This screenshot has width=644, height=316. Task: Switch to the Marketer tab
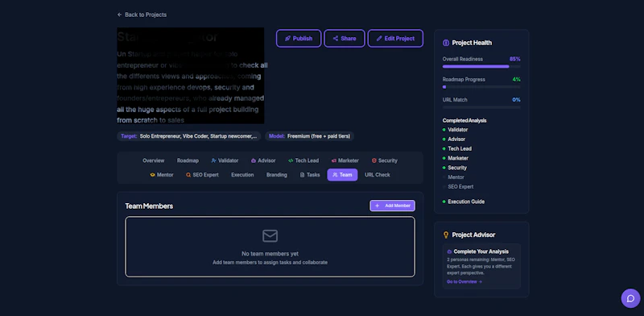click(x=345, y=160)
